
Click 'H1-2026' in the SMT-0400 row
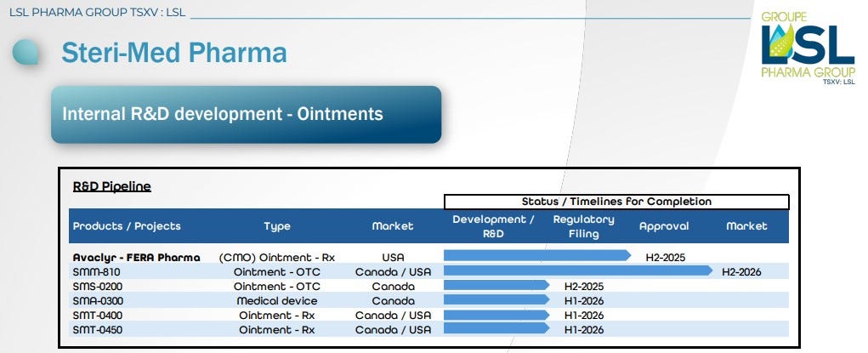pyautogui.click(x=584, y=316)
